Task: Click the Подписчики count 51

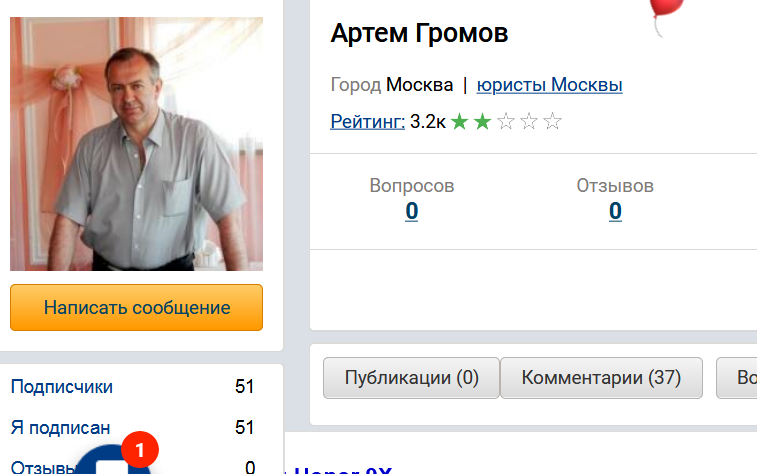Action: point(244,387)
